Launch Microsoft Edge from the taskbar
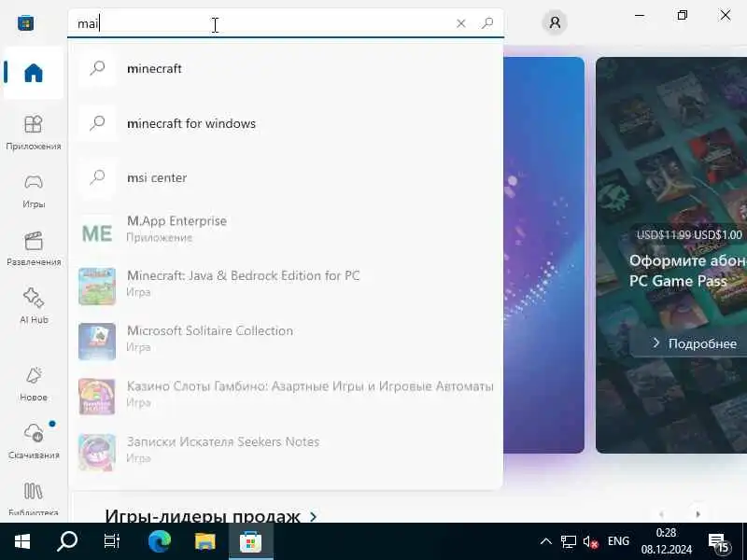Image resolution: width=747 pixels, height=560 pixels. [x=159, y=541]
